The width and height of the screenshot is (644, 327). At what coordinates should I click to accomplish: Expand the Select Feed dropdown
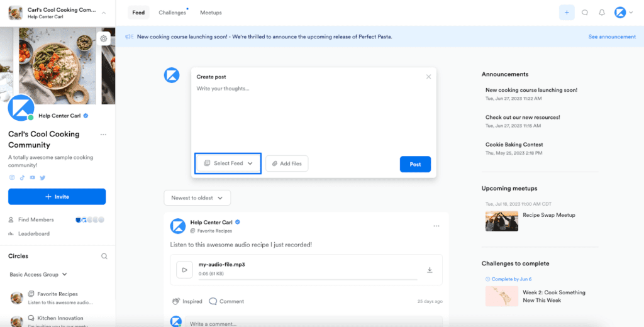[228, 163]
